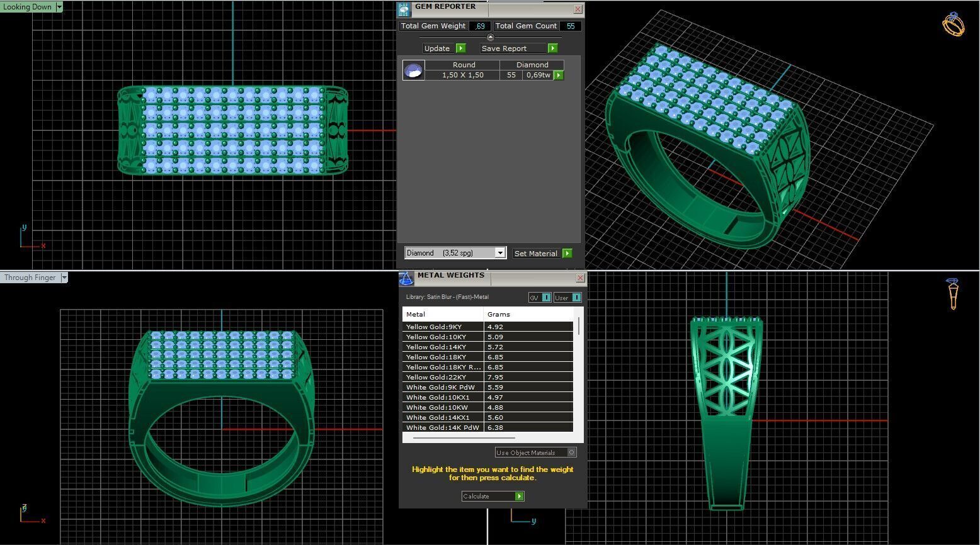Select the White Gold:14K PdW row
Image resolution: width=980 pixels, height=545 pixels.
pos(487,427)
